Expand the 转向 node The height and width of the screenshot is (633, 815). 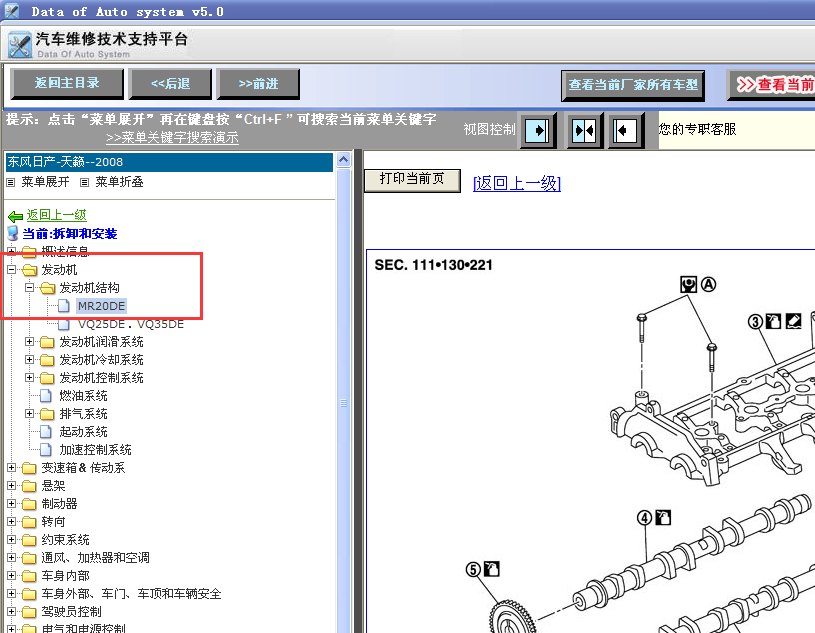point(11,521)
